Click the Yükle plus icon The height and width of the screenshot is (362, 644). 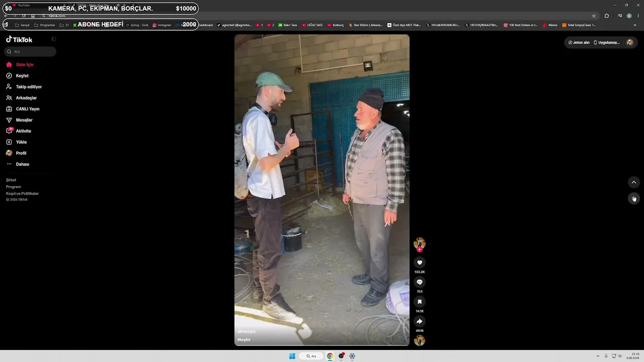tap(9, 142)
